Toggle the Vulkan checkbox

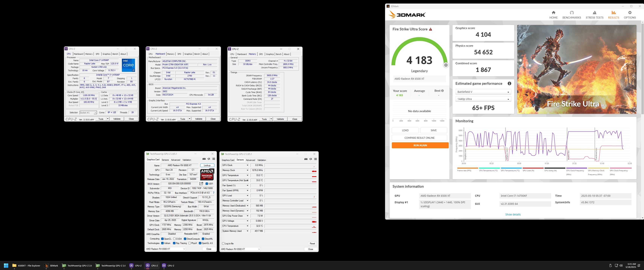pos(162,243)
